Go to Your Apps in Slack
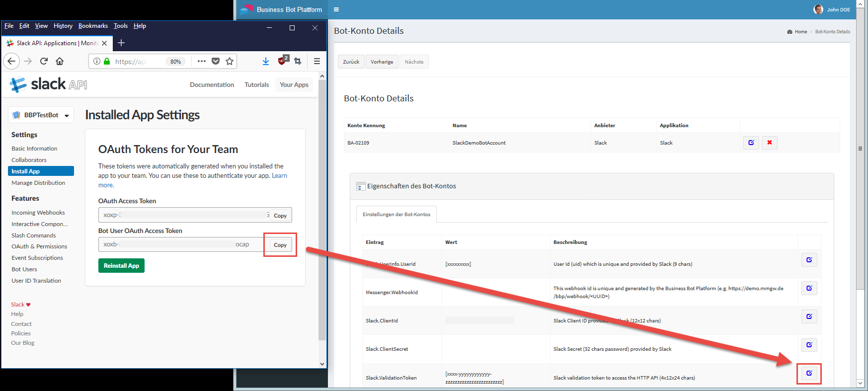The image size is (868, 391). click(294, 85)
